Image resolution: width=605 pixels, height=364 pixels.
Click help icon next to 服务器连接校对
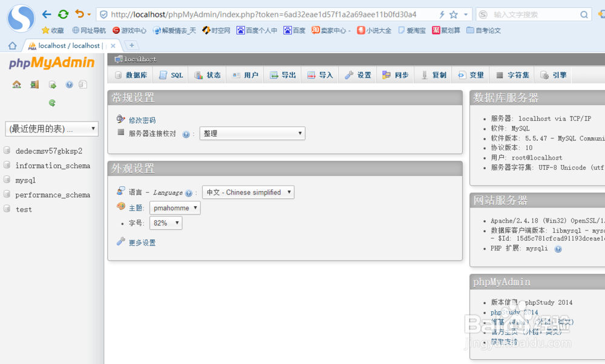click(186, 134)
